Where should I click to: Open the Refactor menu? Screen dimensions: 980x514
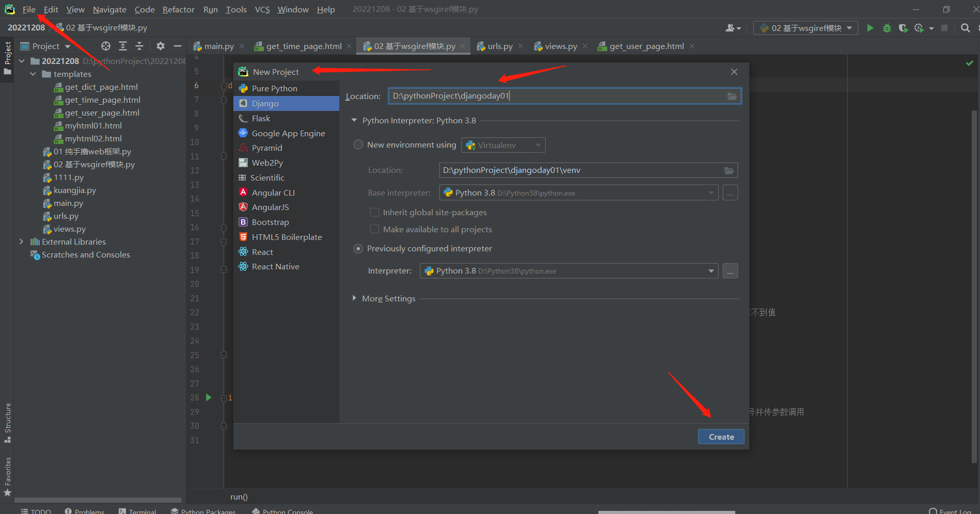click(179, 9)
